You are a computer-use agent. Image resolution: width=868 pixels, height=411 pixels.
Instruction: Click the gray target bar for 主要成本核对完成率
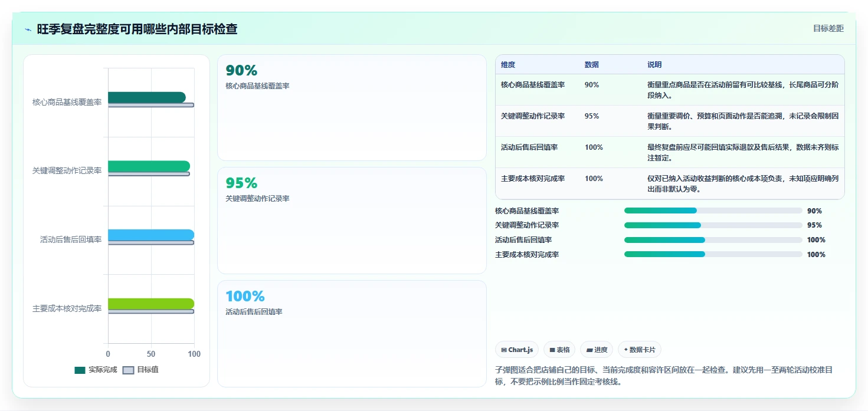(151, 311)
